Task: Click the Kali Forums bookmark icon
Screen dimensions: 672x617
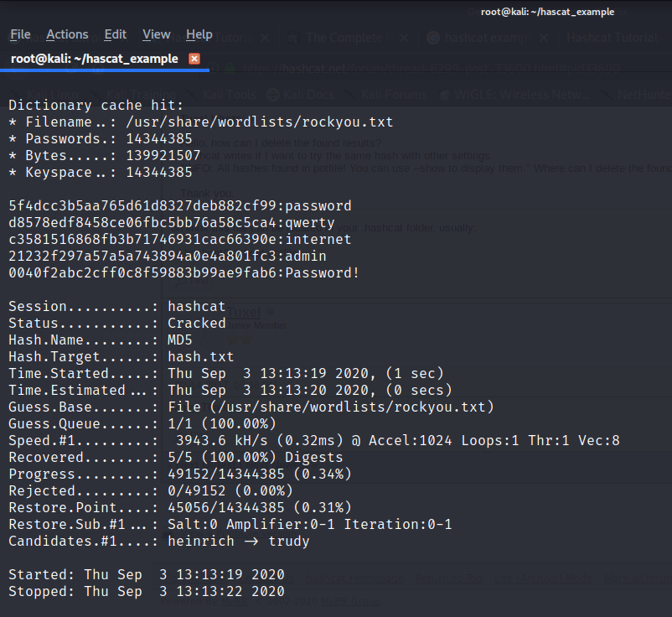Action: [x=352, y=95]
